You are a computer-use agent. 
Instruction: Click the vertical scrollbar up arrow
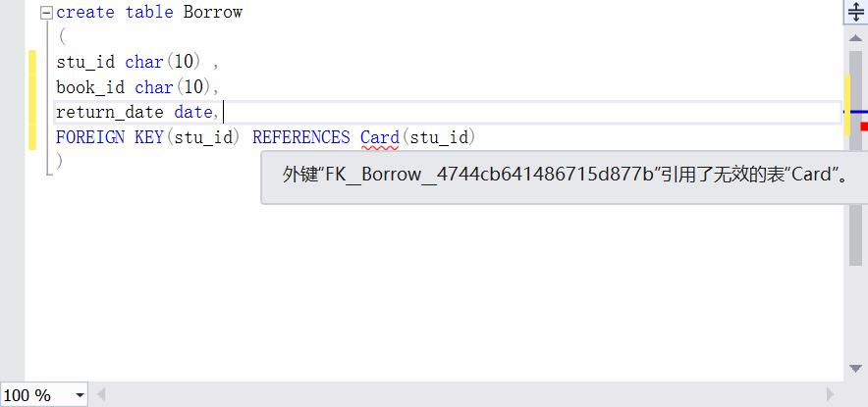856,37
